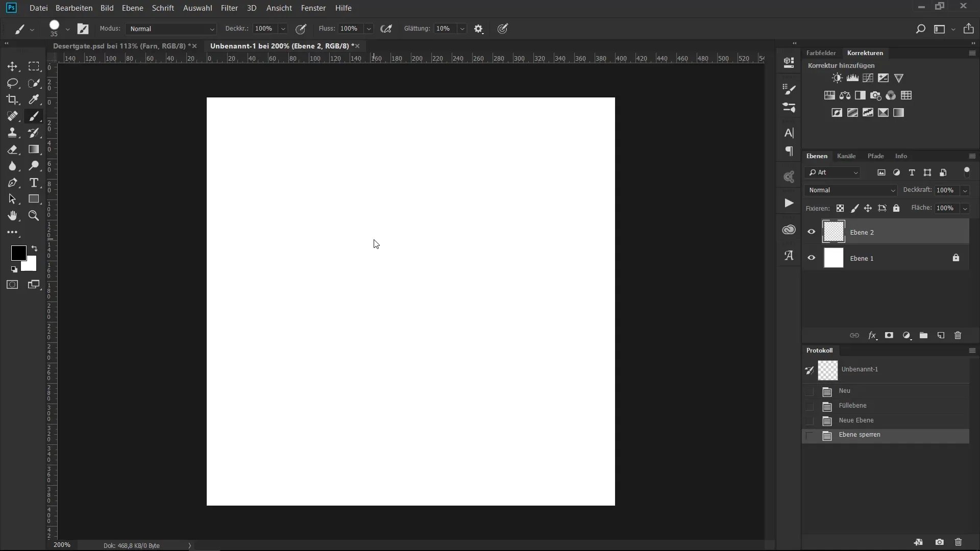Select the Lasso tool

click(12, 83)
